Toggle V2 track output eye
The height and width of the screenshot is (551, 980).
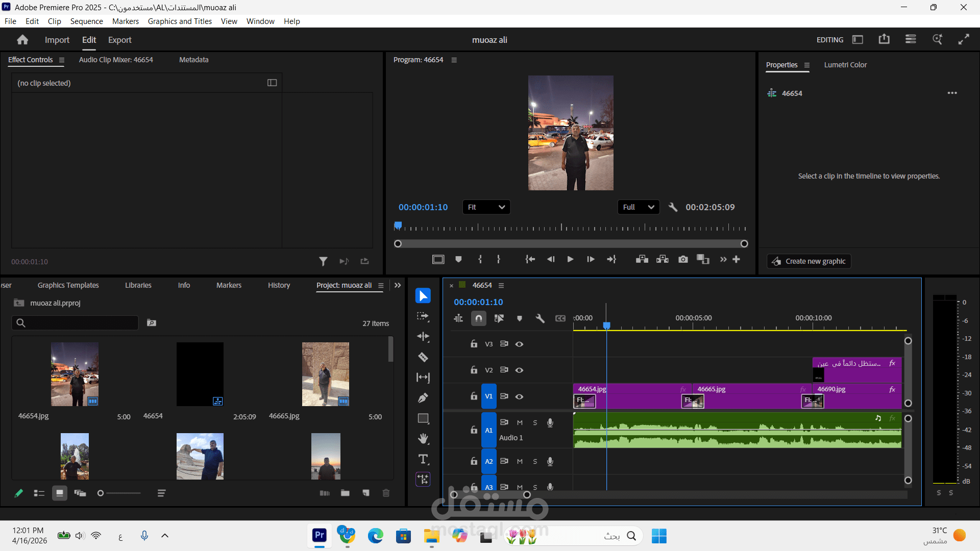(519, 370)
